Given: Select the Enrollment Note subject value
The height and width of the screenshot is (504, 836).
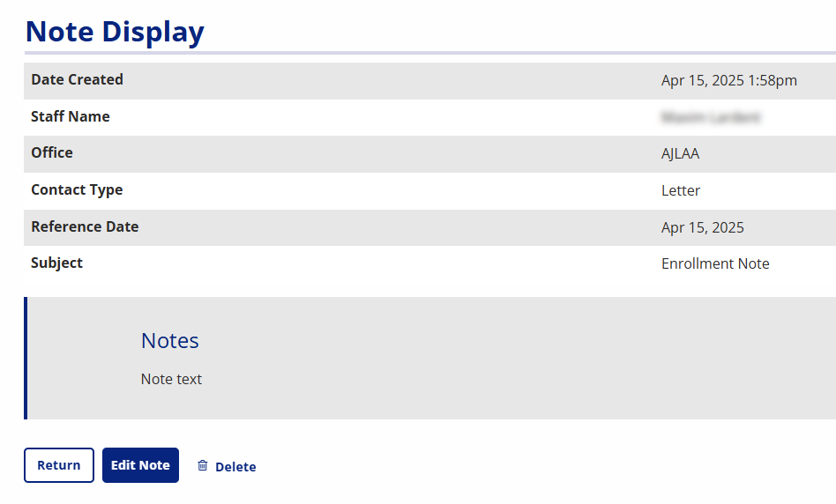Looking at the screenshot, I should tap(715, 263).
